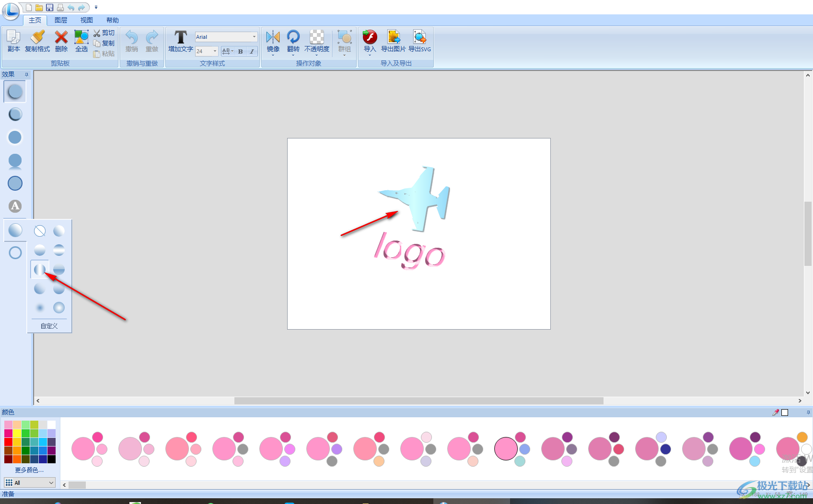Click the Copy (复制) icon
The height and width of the screenshot is (504, 813).
[97, 43]
